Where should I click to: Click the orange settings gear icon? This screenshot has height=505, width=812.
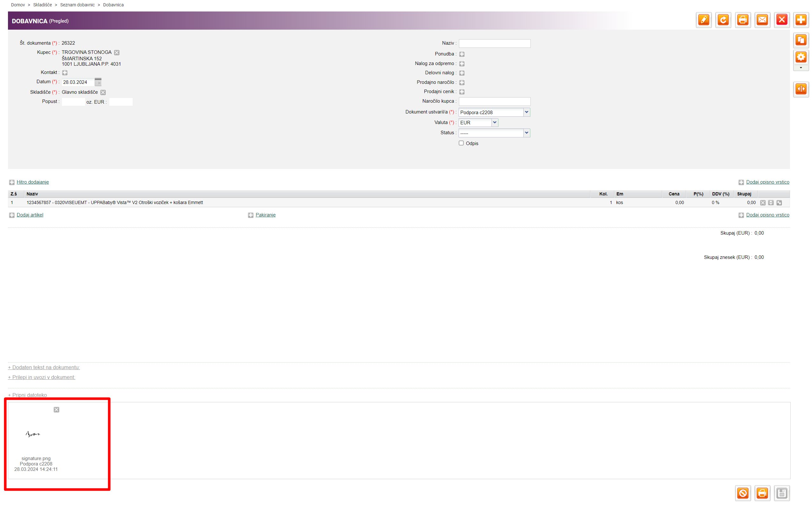[801, 57]
